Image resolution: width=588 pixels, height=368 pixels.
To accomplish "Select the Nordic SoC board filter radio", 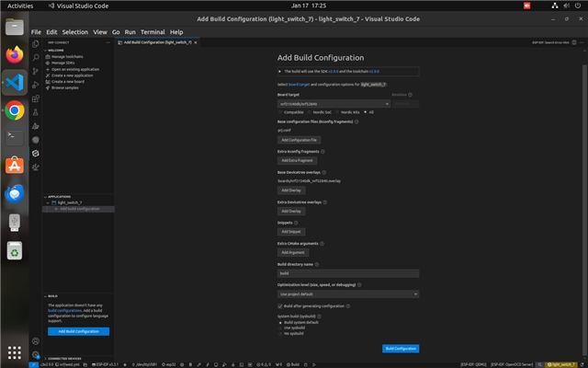I will pos(310,112).
